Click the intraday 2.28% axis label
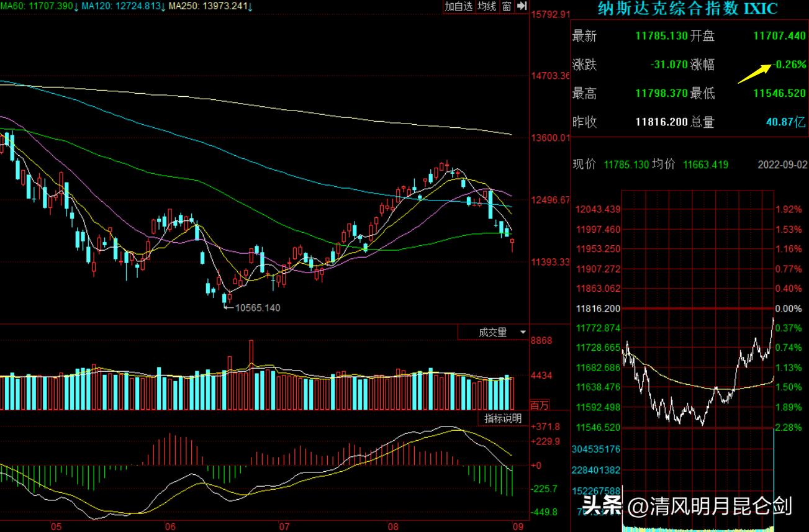Screen dimensions: 809x532 click(789, 427)
